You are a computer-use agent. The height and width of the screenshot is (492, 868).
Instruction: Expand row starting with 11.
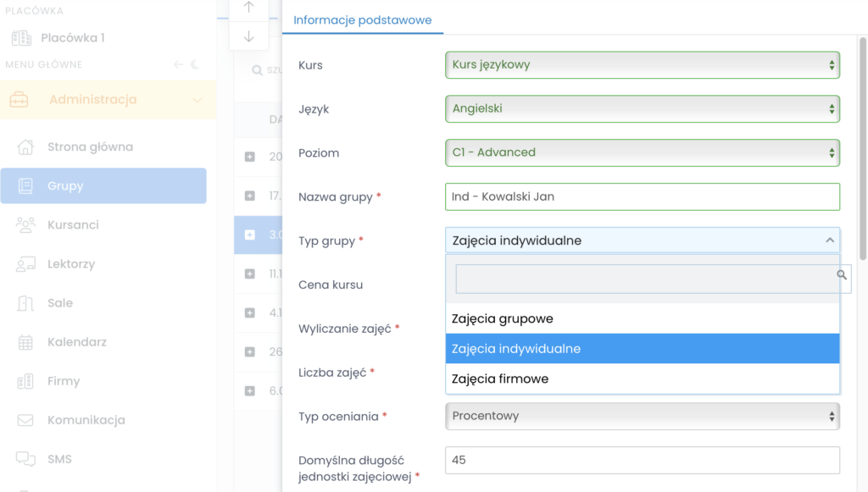(x=250, y=274)
